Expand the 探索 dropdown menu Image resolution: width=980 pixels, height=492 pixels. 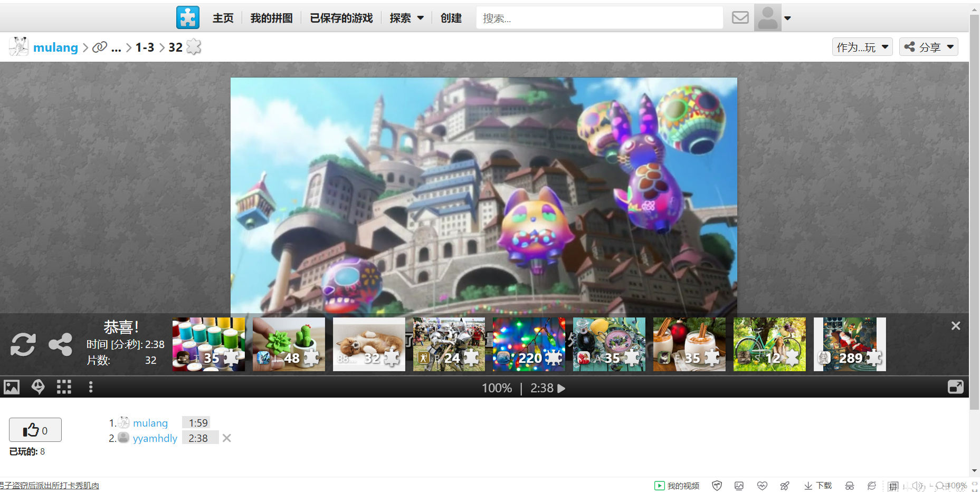tap(406, 18)
